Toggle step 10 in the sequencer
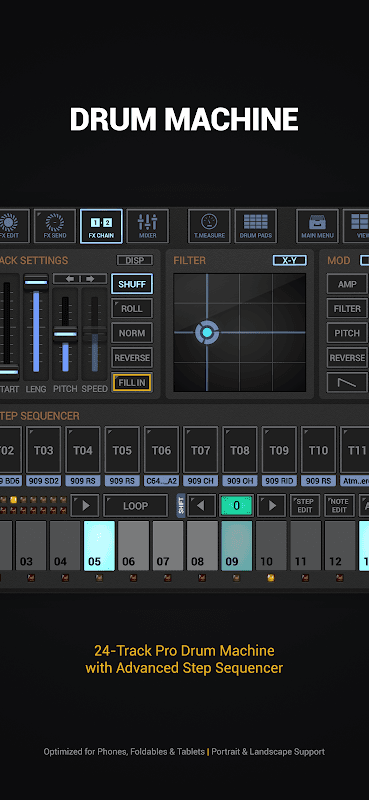Image resolution: width=369 pixels, height=800 pixels. point(271,545)
